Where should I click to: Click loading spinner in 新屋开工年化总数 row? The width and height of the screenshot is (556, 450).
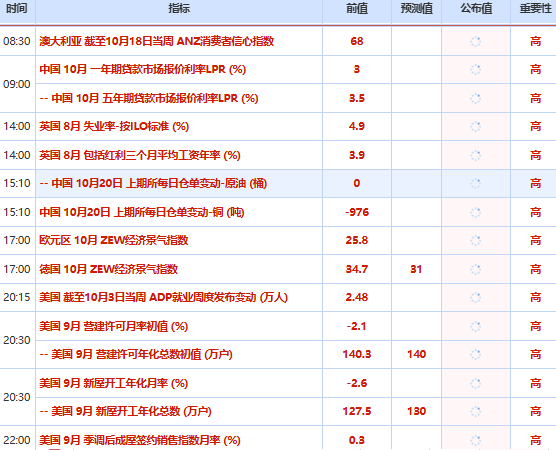[x=476, y=412]
